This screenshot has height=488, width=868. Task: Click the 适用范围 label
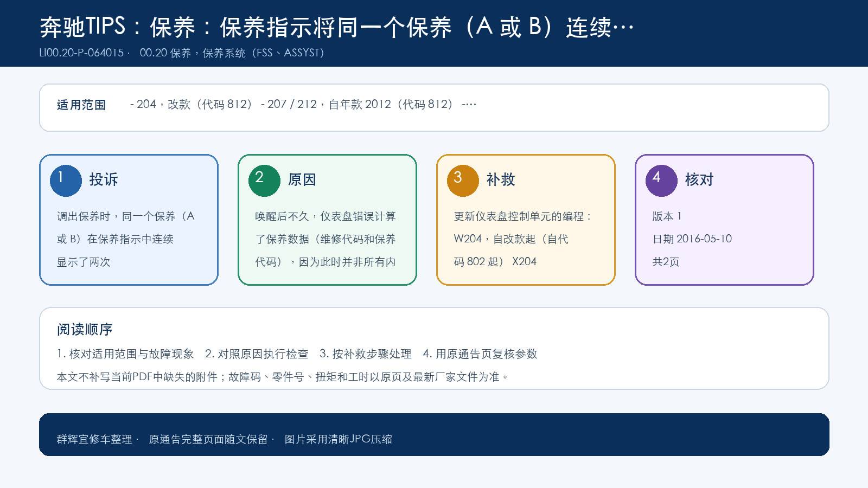pyautogui.click(x=81, y=105)
